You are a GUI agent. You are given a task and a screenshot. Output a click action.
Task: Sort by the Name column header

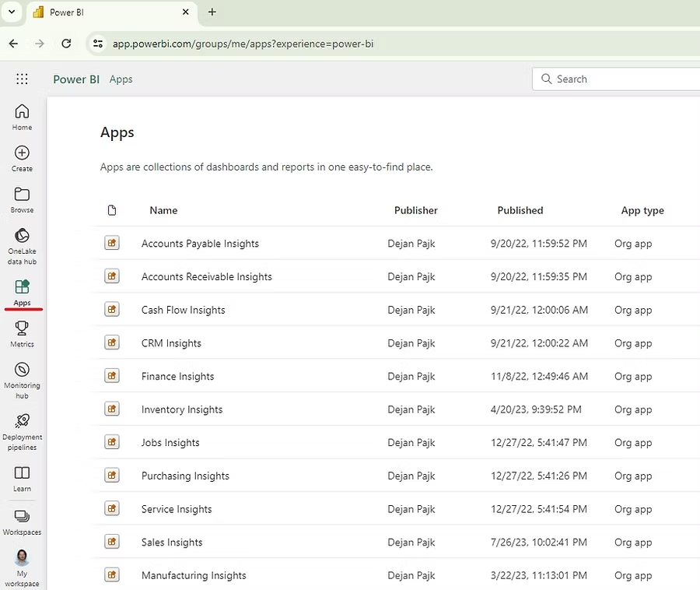point(163,210)
